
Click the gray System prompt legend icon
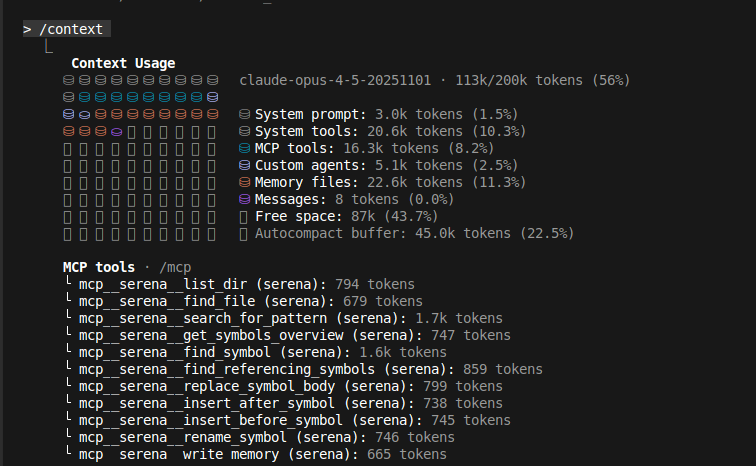tap(244, 114)
